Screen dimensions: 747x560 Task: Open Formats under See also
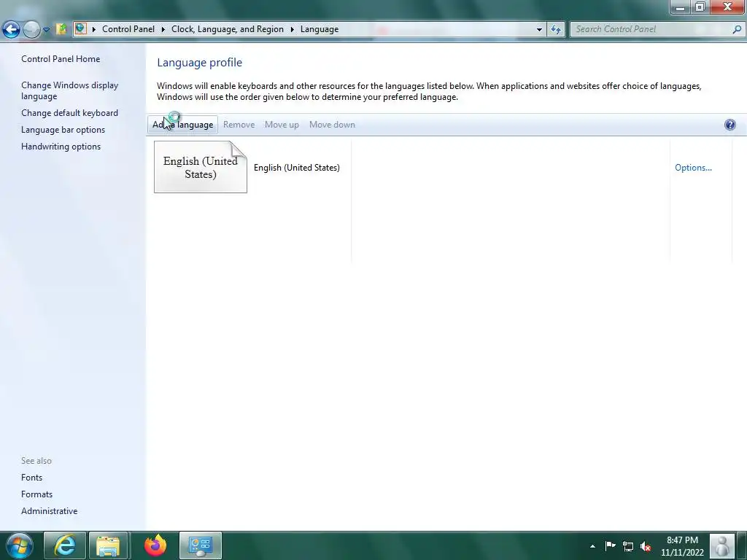coord(36,494)
